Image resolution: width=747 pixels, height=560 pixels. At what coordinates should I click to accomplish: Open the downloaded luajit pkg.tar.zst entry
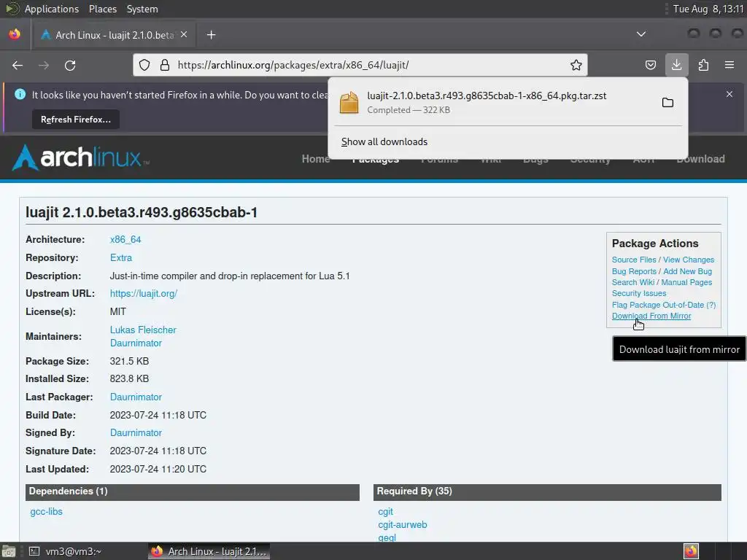click(x=487, y=102)
